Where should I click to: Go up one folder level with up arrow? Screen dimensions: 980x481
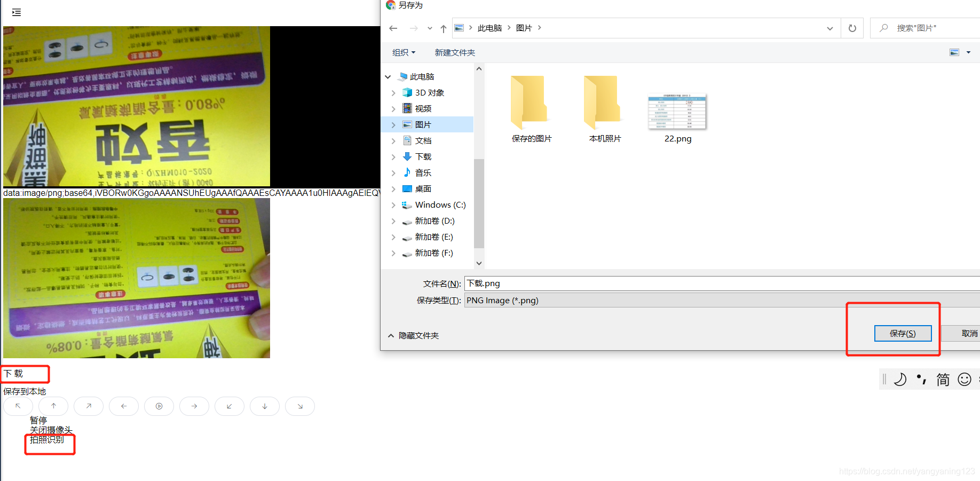click(444, 28)
